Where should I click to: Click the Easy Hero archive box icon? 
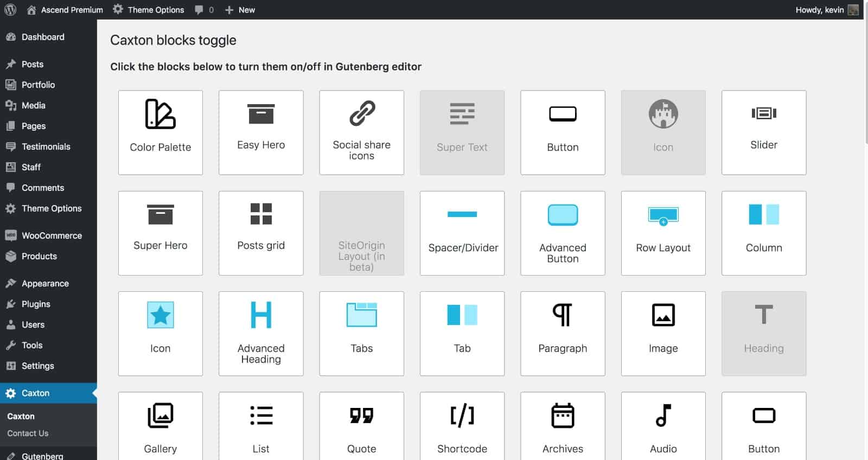261,114
